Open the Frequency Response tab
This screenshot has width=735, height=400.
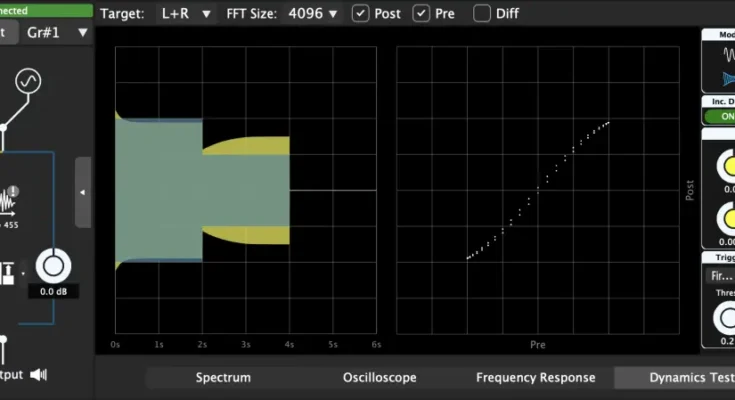(x=535, y=377)
